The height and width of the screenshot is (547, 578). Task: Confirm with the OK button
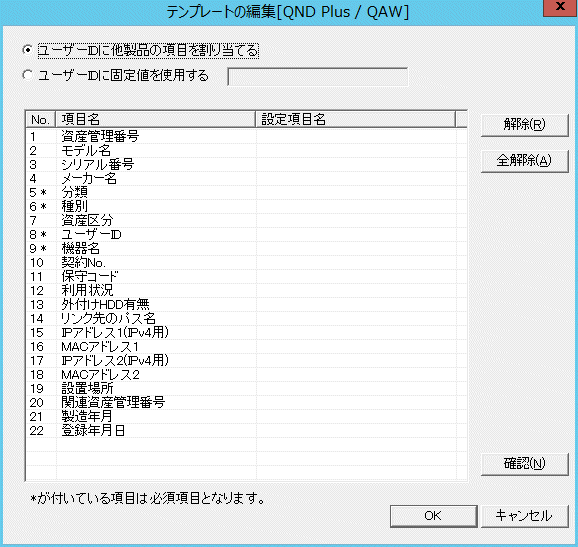[434, 516]
